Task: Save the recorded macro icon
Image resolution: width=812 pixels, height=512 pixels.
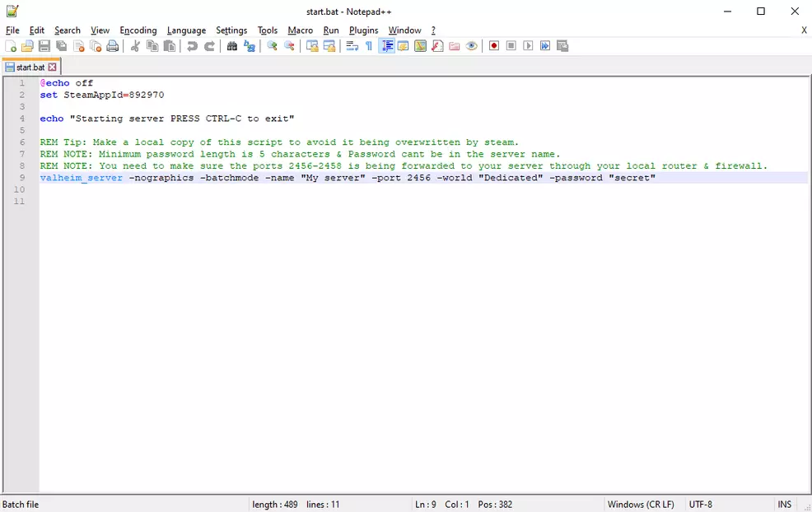Action: point(562,46)
